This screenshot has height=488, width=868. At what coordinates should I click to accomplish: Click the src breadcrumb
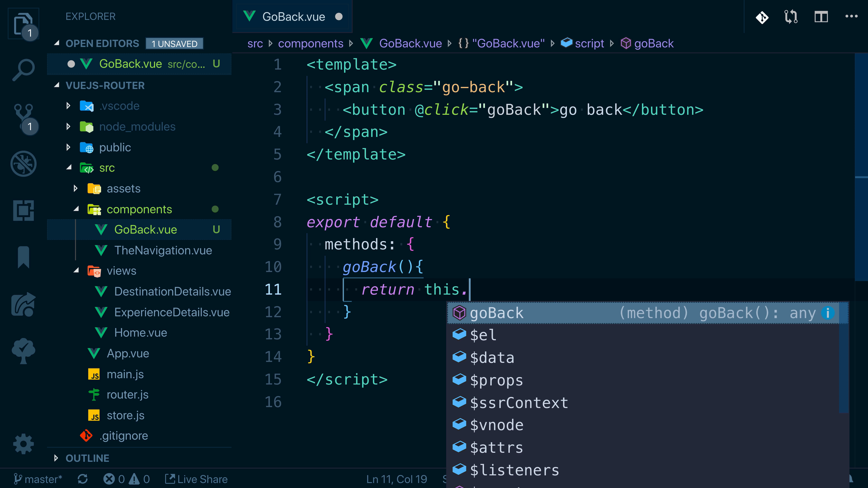(x=255, y=43)
